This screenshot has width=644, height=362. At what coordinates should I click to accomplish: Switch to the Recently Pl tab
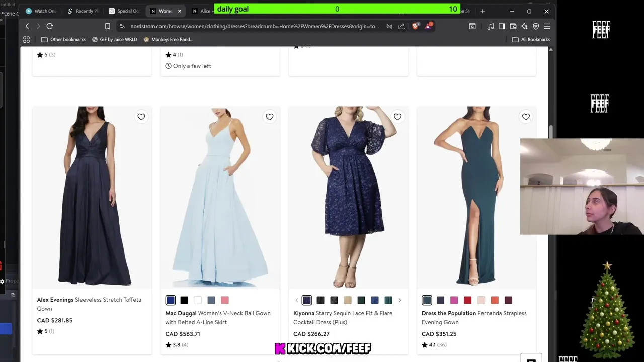pyautogui.click(x=83, y=11)
